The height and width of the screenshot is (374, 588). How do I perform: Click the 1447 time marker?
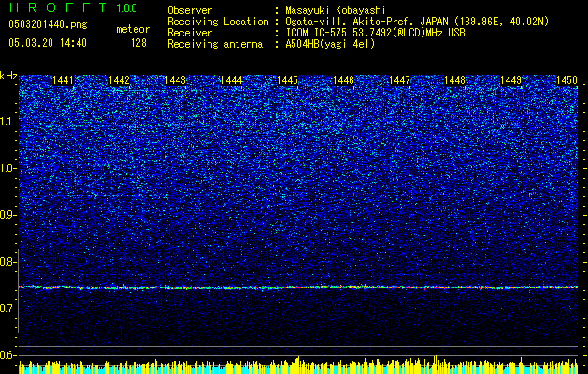(400, 80)
